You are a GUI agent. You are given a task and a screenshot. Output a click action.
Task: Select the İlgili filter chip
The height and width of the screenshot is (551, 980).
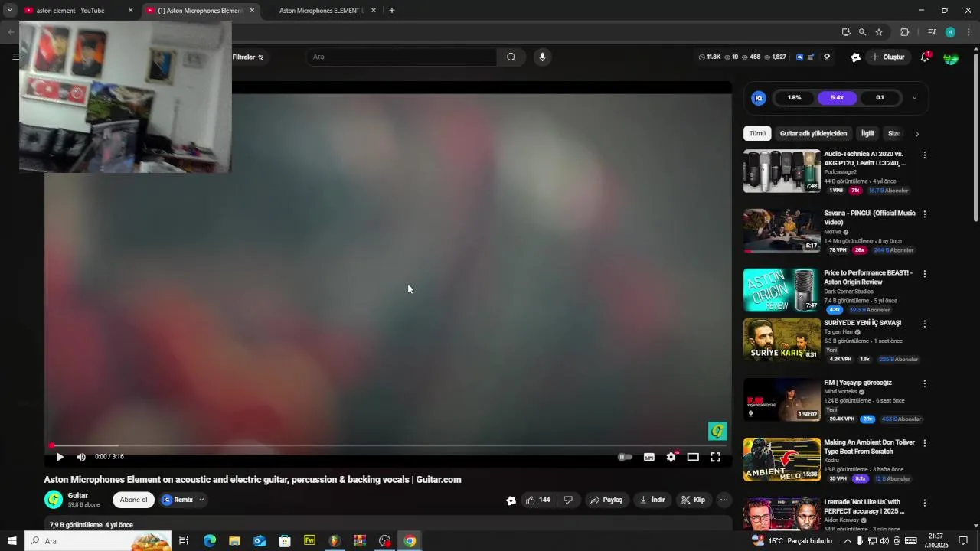tap(867, 133)
